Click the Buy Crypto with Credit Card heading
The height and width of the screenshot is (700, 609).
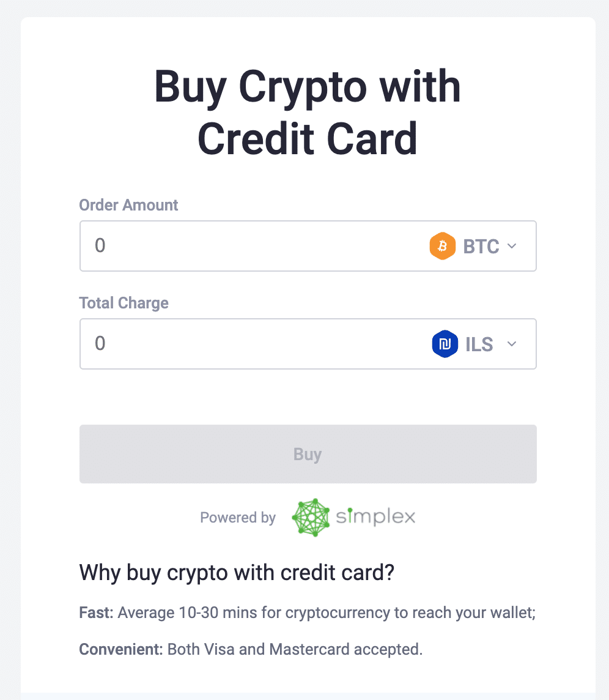click(x=308, y=113)
